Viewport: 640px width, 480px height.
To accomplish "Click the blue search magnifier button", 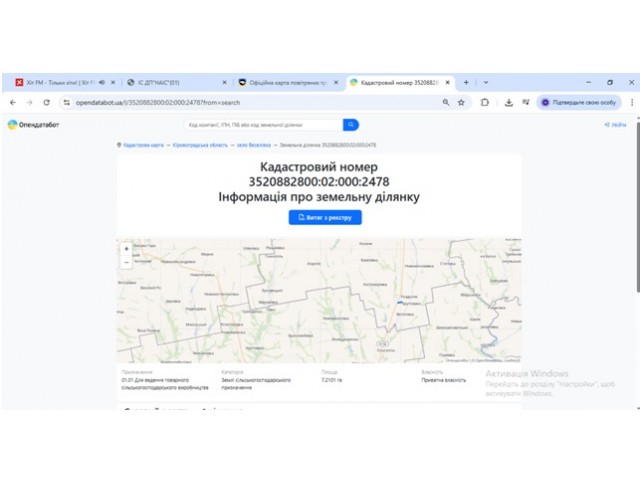I will point(351,125).
